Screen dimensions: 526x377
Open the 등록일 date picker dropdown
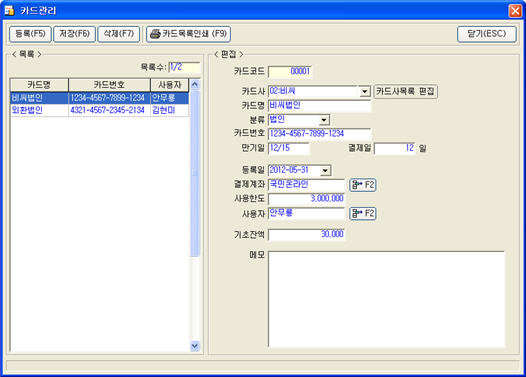coord(325,170)
